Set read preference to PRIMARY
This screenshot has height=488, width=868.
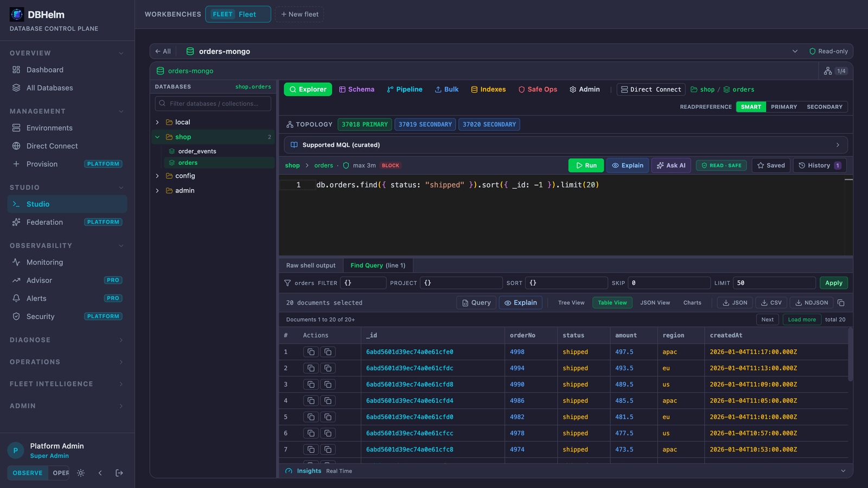click(x=784, y=107)
